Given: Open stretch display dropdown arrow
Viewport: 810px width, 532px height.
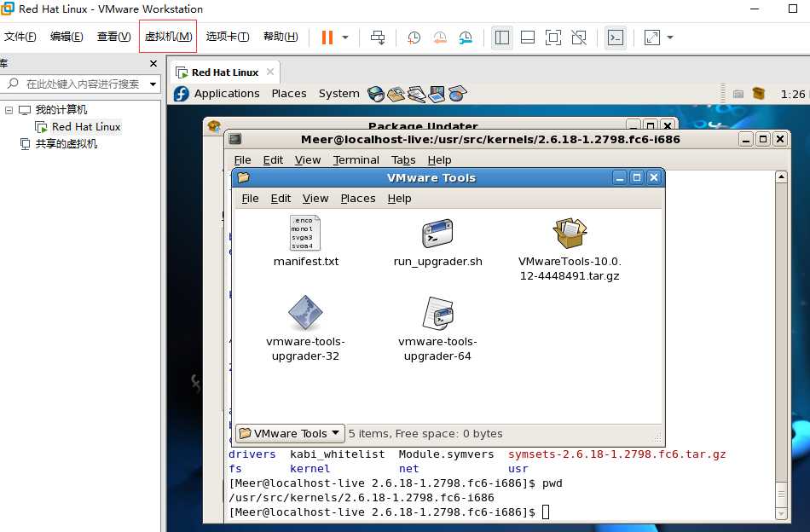Looking at the screenshot, I should pos(670,38).
